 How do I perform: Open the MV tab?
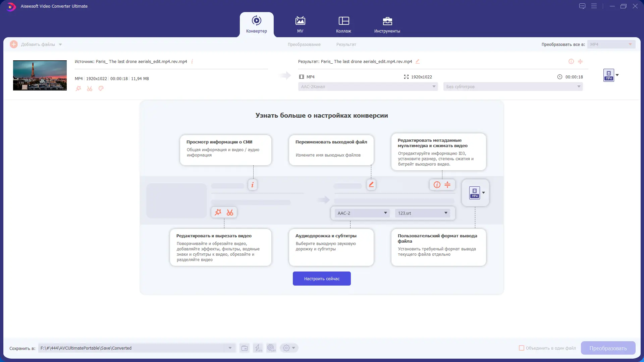click(x=300, y=24)
